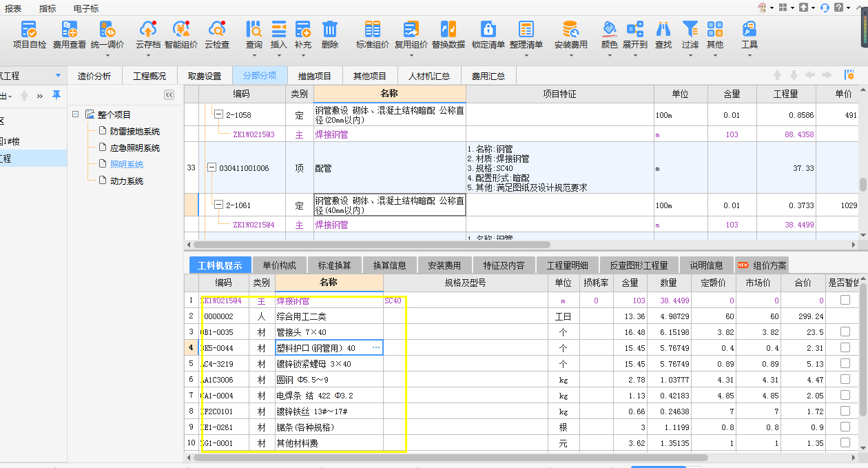Click 替换数据 replace data icon
The width and height of the screenshot is (868, 468).
coord(448,30)
